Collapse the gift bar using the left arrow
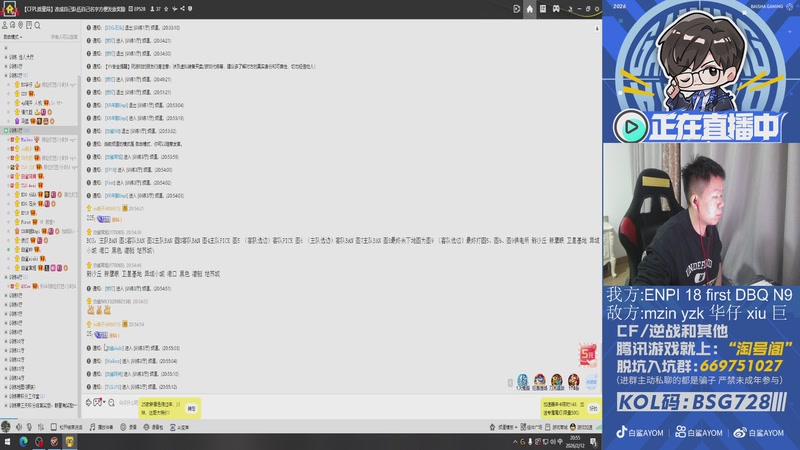The width and height of the screenshot is (800, 450). click(510, 383)
